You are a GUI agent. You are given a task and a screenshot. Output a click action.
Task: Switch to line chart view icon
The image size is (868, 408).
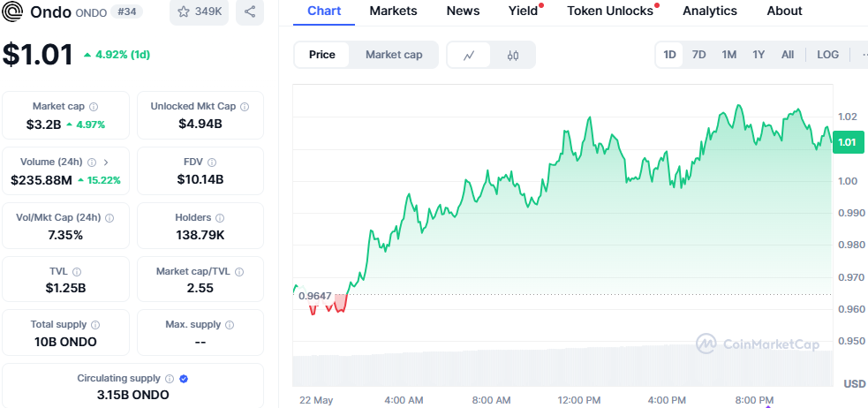(469, 55)
